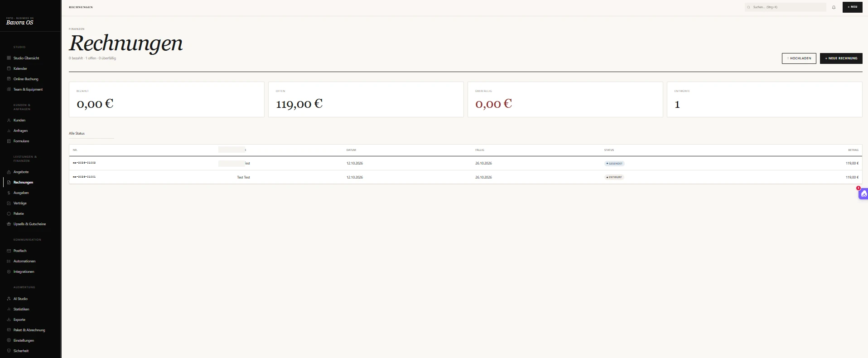The width and height of the screenshot is (868, 358).
Task: Open Team & Equipment icon
Action: point(9,89)
